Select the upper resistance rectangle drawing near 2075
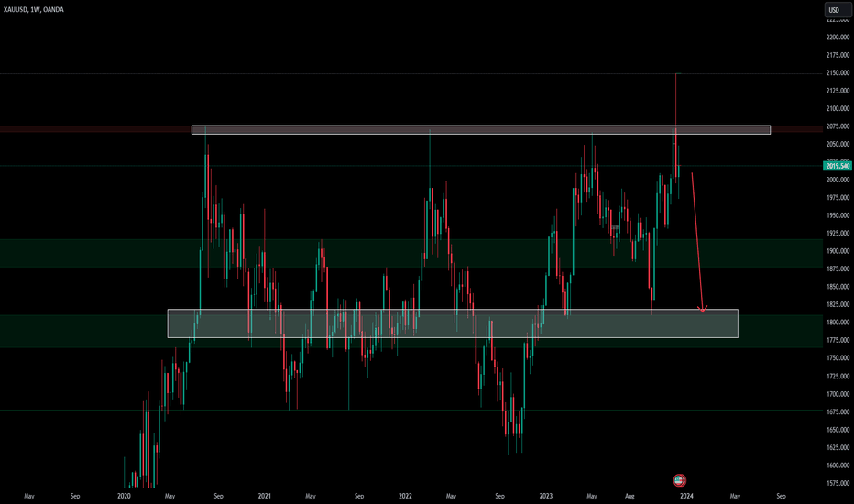 481,130
